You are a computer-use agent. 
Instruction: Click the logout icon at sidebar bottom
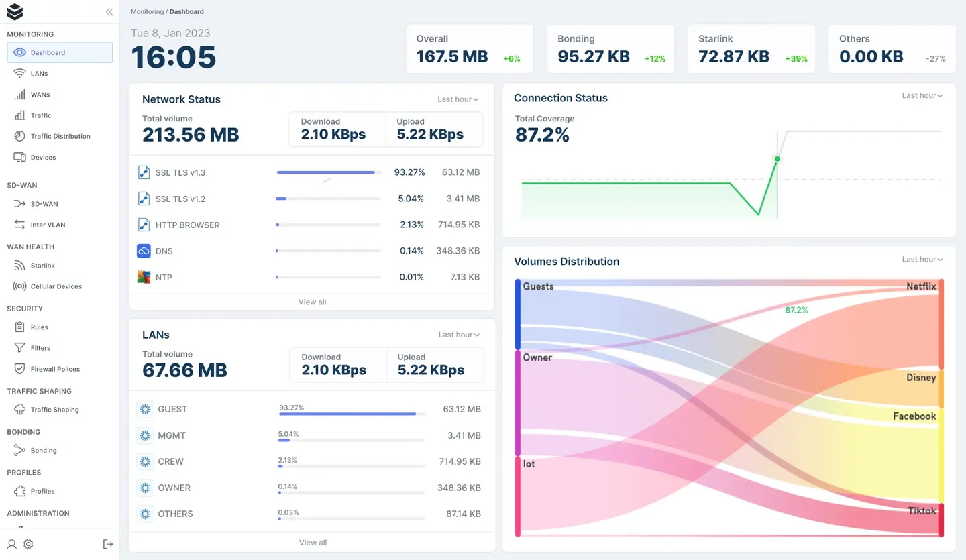point(108,544)
